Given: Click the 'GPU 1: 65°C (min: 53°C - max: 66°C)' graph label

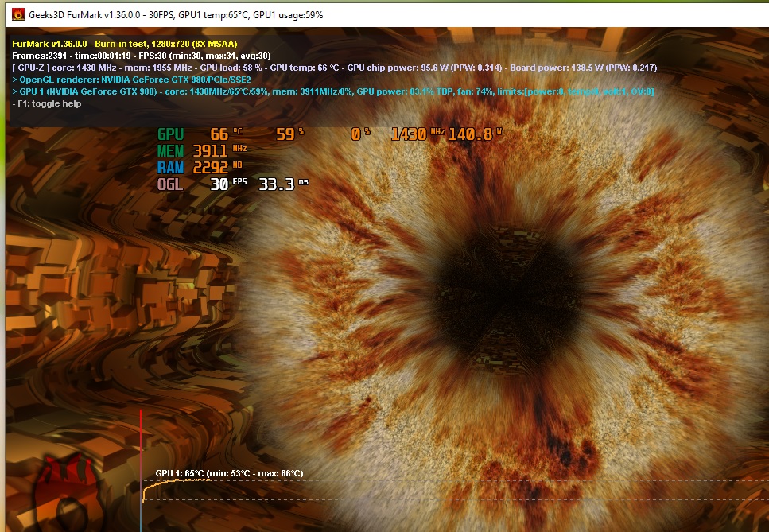Looking at the screenshot, I should tap(229, 473).
